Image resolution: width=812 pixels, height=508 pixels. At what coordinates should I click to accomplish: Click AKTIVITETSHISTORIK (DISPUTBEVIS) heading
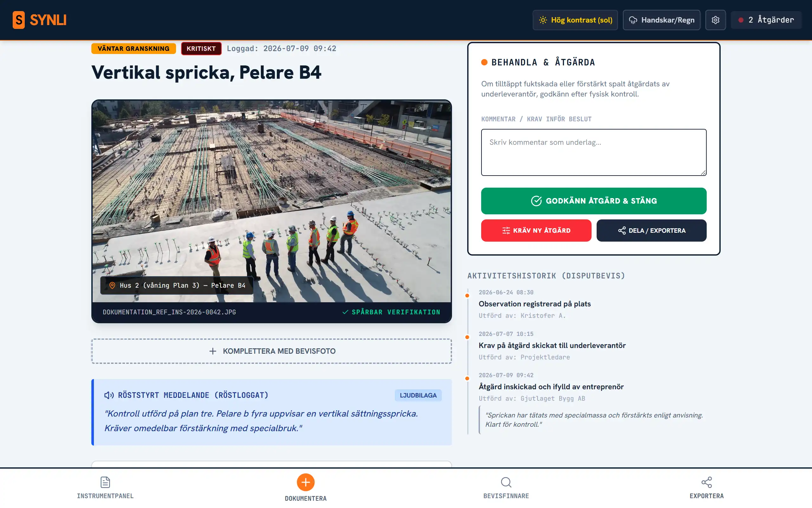point(546,276)
